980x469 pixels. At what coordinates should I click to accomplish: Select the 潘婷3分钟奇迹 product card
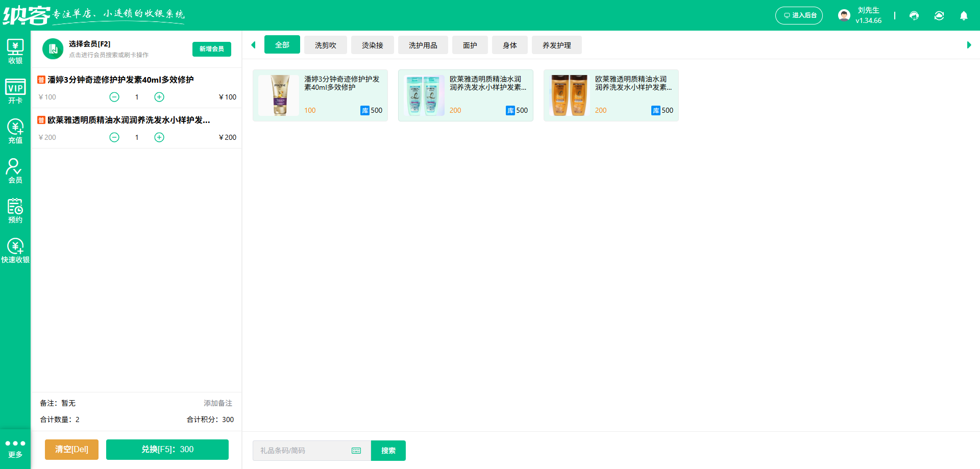(x=320, y=95)
